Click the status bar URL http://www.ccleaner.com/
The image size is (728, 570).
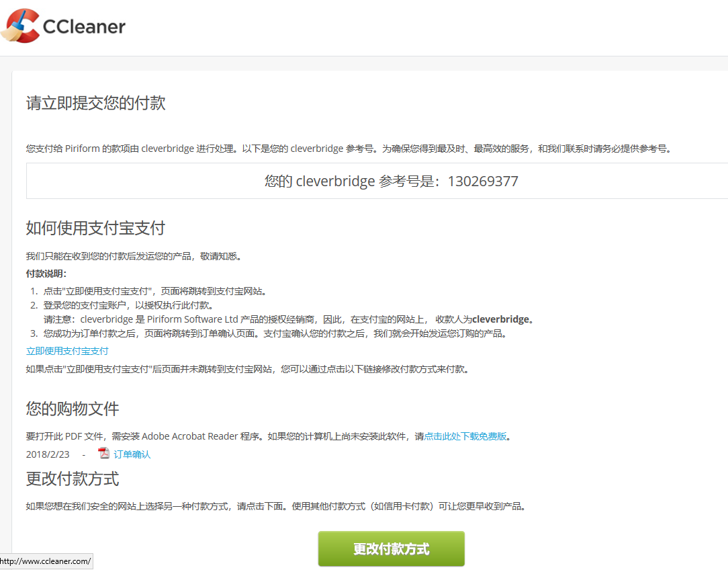coord(46,561)
